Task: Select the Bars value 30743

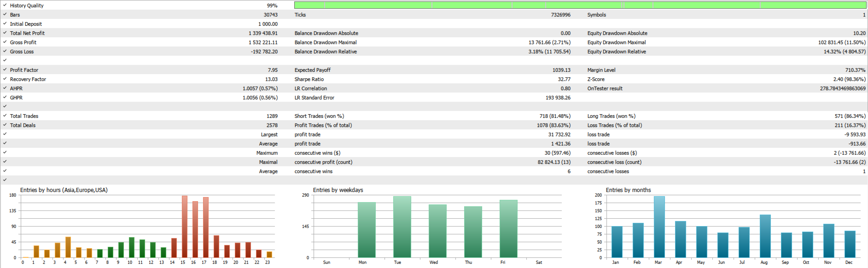Action: point(271,15)
